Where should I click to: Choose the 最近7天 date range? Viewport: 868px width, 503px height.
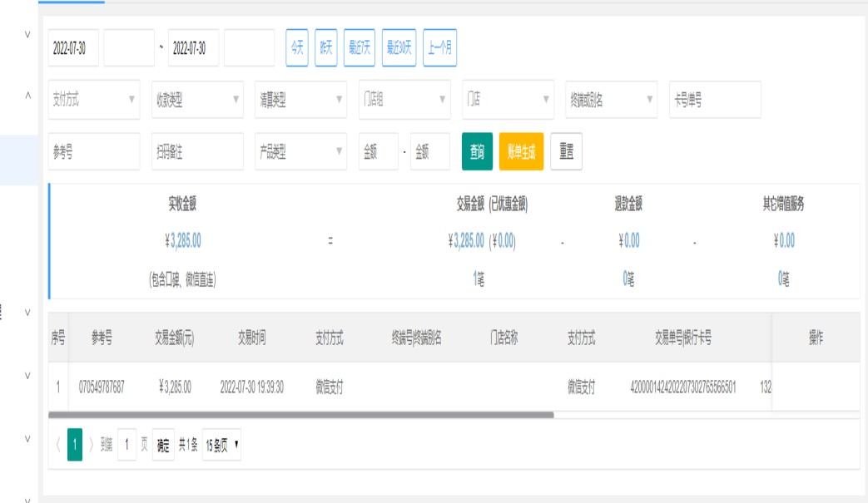coord(360,48)
